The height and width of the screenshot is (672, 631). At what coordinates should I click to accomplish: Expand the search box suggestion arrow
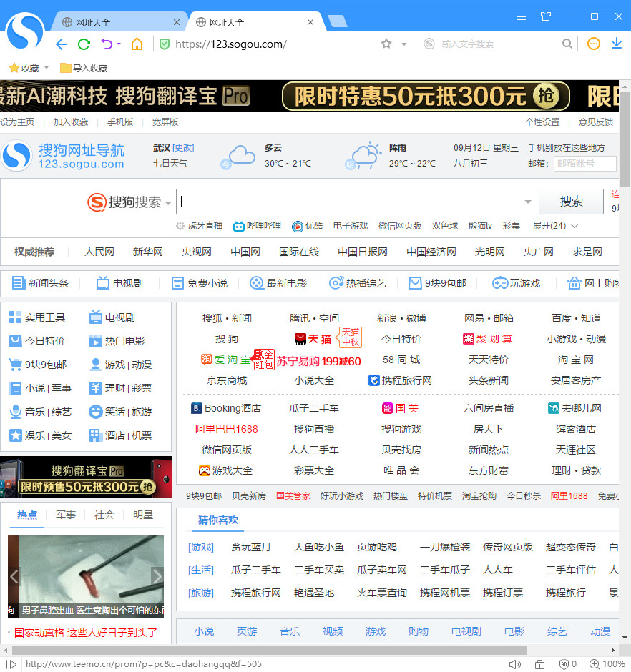coord(528,202)
